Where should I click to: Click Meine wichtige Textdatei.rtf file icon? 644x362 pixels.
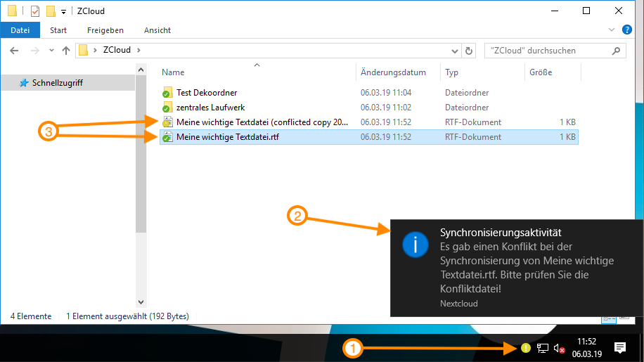167,136
